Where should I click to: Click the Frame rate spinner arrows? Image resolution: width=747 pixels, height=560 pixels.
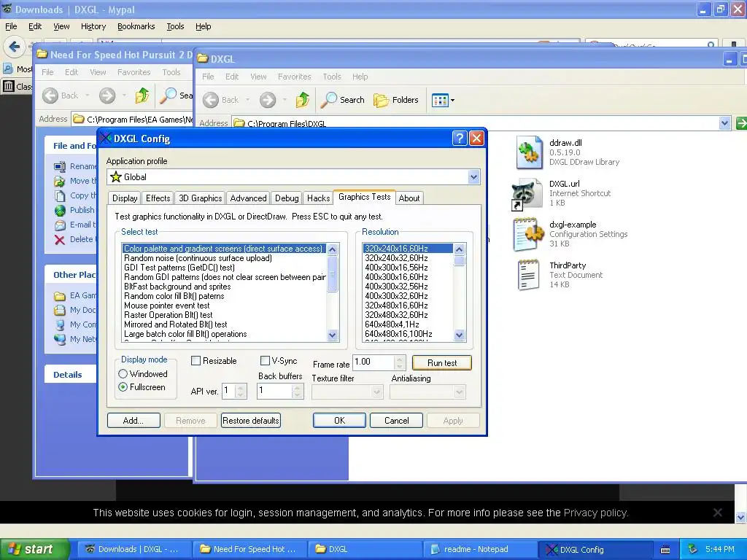coord(400,363)
